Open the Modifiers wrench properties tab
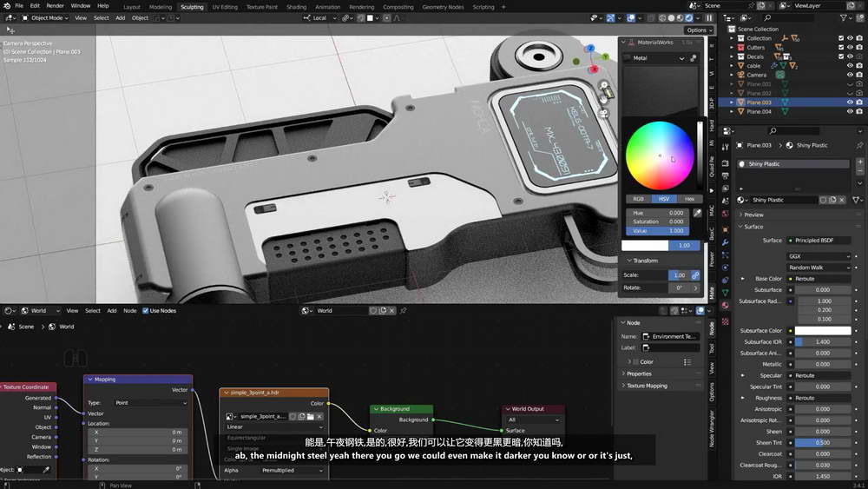Viewport: 868px width, 489px height. [x=725, y=242]
